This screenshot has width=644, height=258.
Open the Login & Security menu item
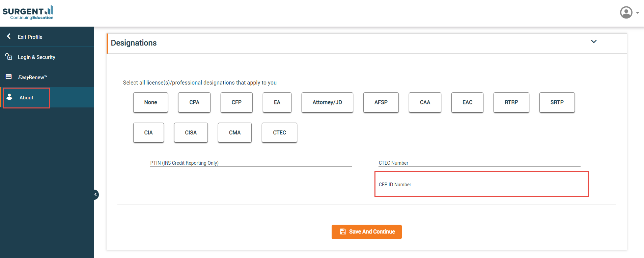(36, 57)
